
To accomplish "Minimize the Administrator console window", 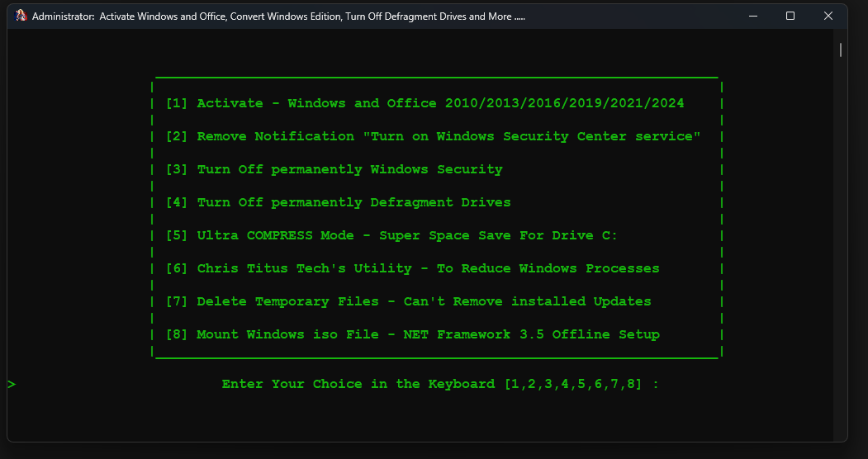I will point(753,16).
